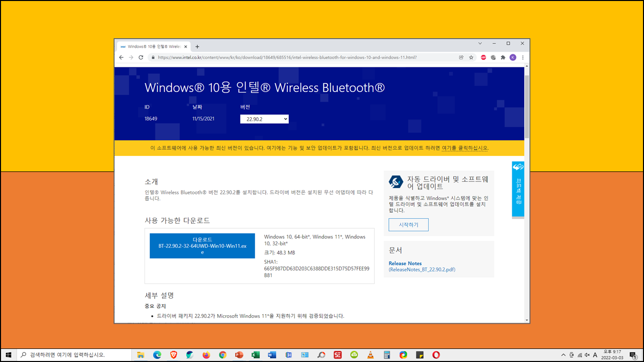Select the Windows 10용 인텔 Wireless tab
Screen dimensions: 644x362
pyautogui.click(x=153, y=46)
